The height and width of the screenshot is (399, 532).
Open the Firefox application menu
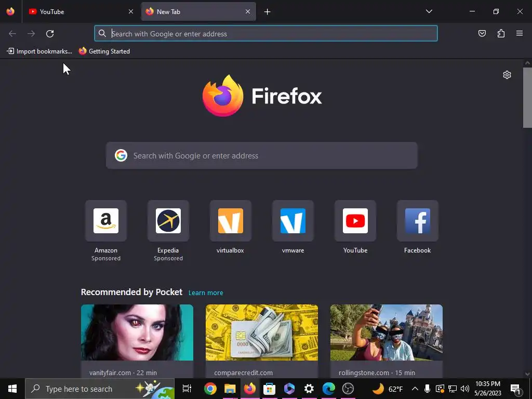(x=520, y=33)
